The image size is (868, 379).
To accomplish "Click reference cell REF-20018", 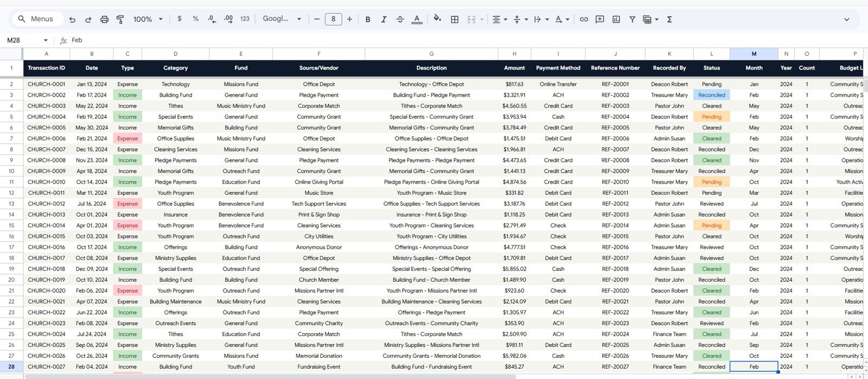I will tap(615, 269).
